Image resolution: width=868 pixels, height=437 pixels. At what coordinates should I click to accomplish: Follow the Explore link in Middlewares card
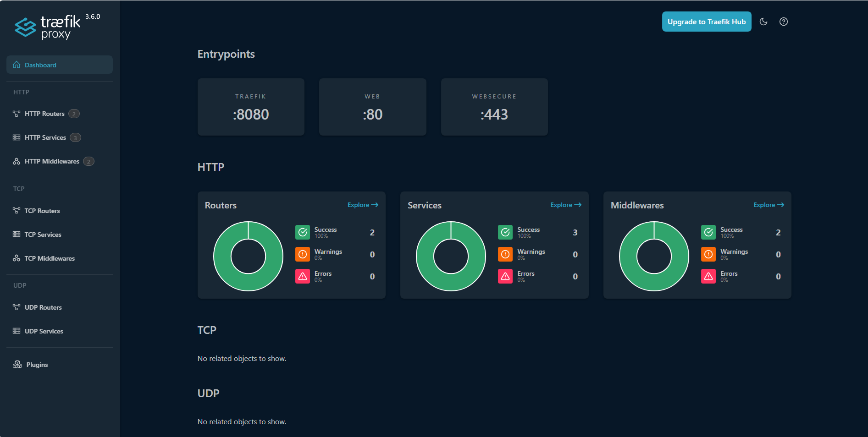coord(768,205)
